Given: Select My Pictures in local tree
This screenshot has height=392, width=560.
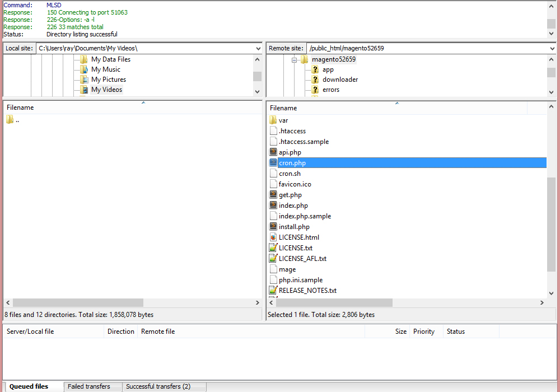Looking at the screenshot, I should point(109,80).
